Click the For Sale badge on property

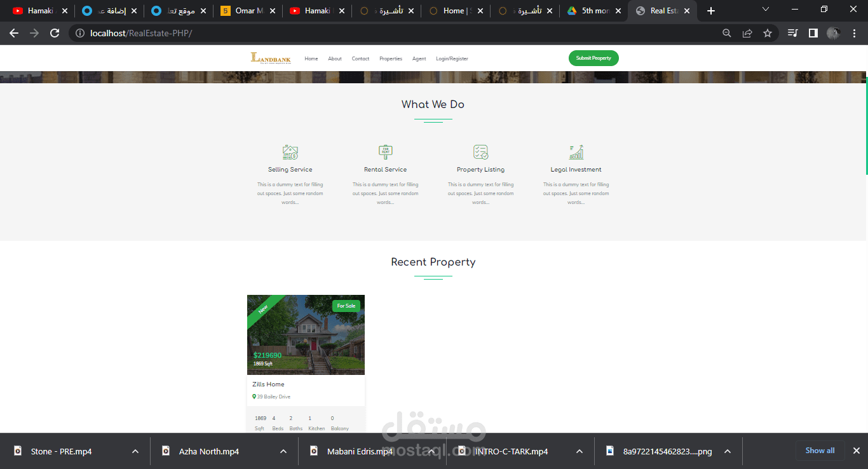pos(346,306)
